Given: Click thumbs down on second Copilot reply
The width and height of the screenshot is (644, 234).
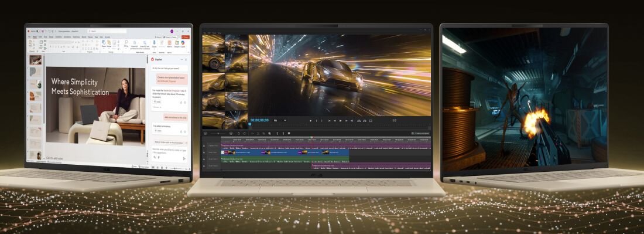Looking at the screenshot, I should (x=185, y=131).
